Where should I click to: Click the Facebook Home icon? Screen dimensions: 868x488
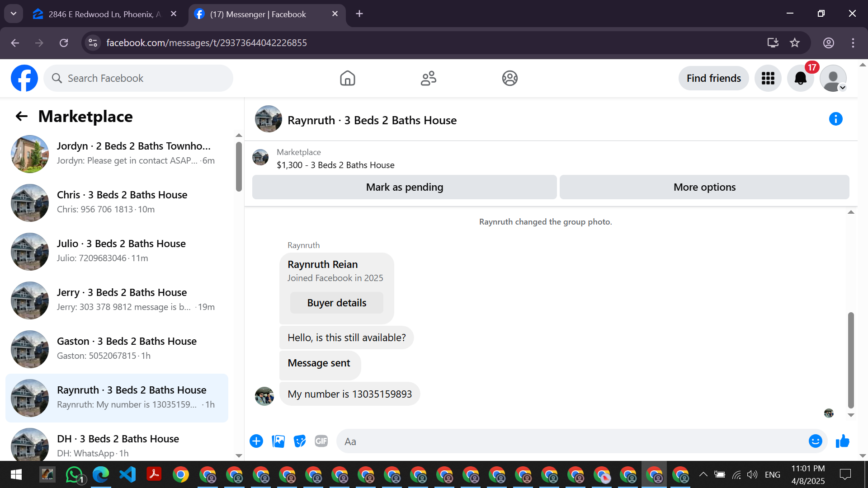point(347,78)
